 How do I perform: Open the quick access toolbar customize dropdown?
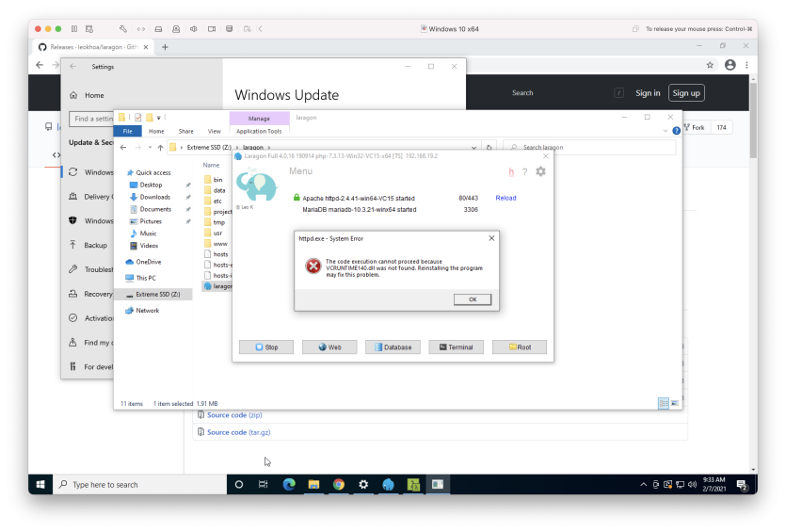[159, 118]
